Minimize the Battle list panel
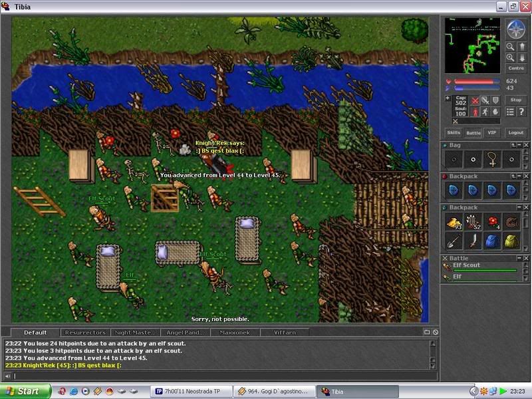This screenshot has width=532, height=399. click(x=519, y=258)
